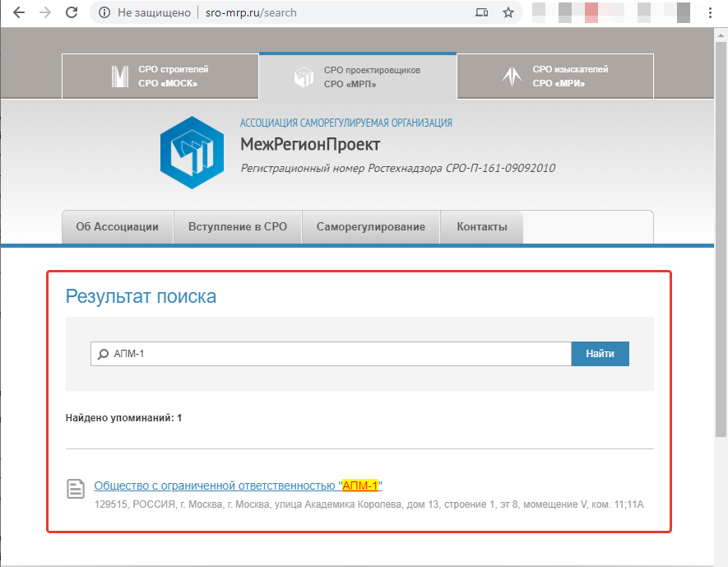This screenshot has width=728, height=567.
Task: Click the Регистрационный номер Ростехнадзора text
Action: [398, 168]
